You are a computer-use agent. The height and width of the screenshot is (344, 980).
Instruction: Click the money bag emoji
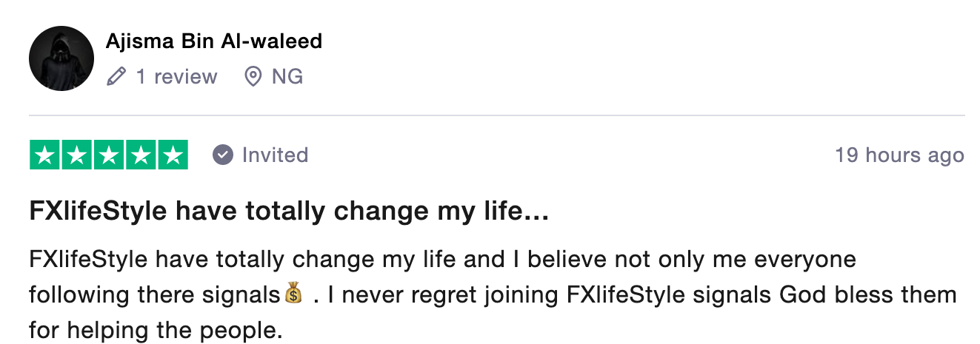(294, 295)
